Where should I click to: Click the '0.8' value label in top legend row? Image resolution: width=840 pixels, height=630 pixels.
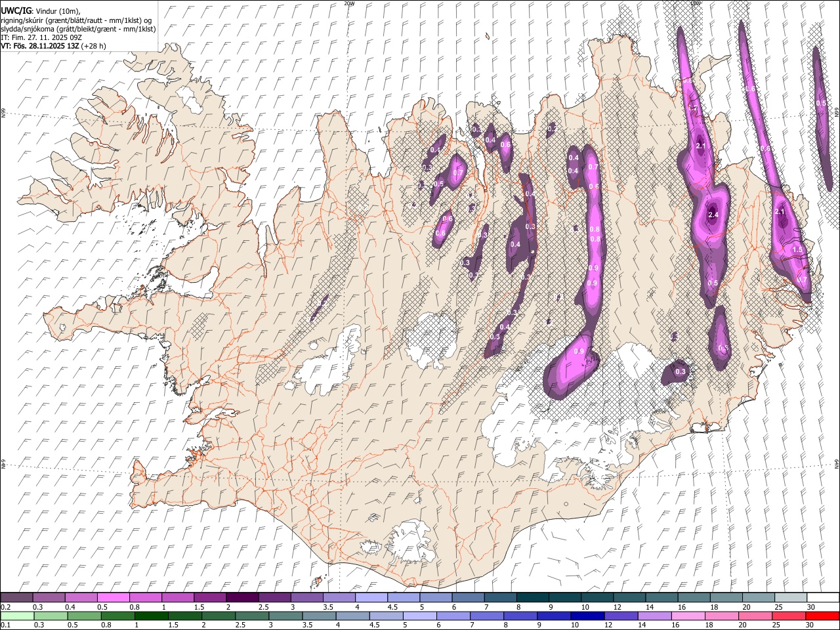point(134,607)
